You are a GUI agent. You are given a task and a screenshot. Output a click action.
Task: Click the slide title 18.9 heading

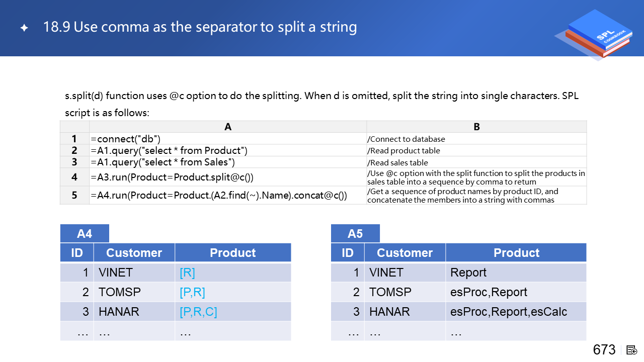click(200, 27)
